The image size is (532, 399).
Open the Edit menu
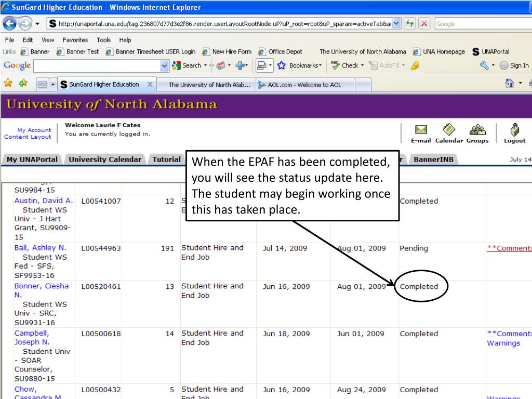[28, 40]
